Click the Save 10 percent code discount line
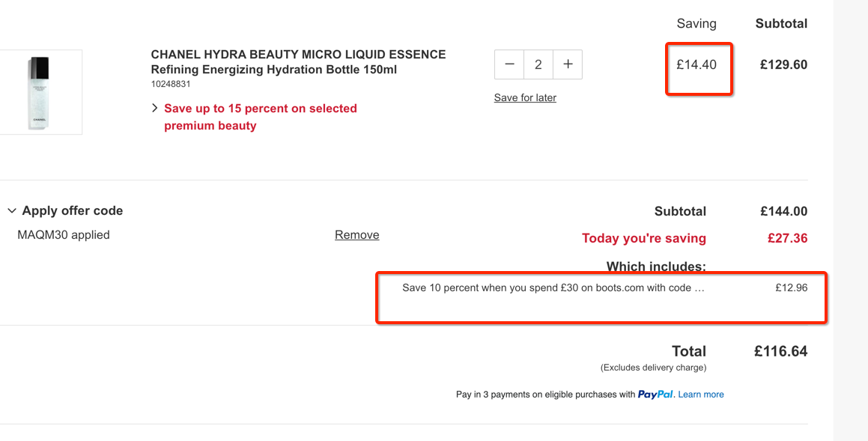 coord(553,288)
